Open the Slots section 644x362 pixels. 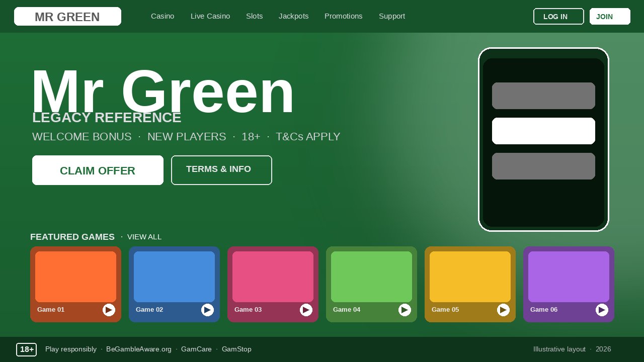click(x=254, y=16)
